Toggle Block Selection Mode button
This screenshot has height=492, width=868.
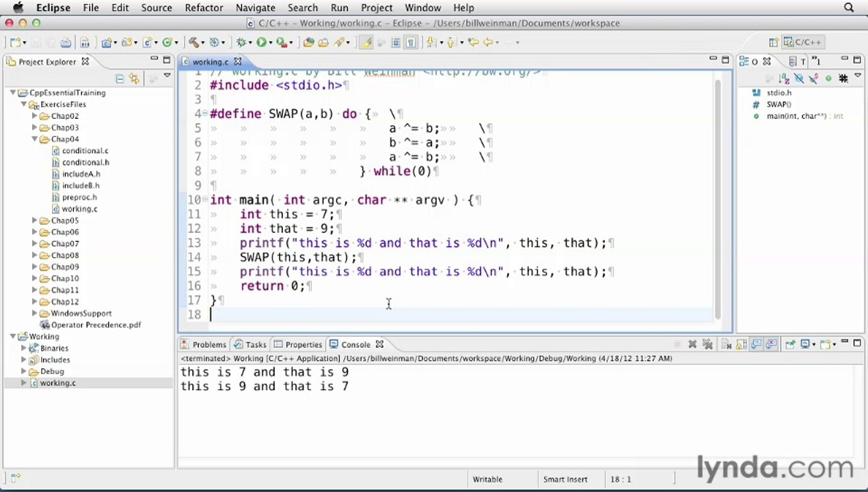tap(396, 42)
